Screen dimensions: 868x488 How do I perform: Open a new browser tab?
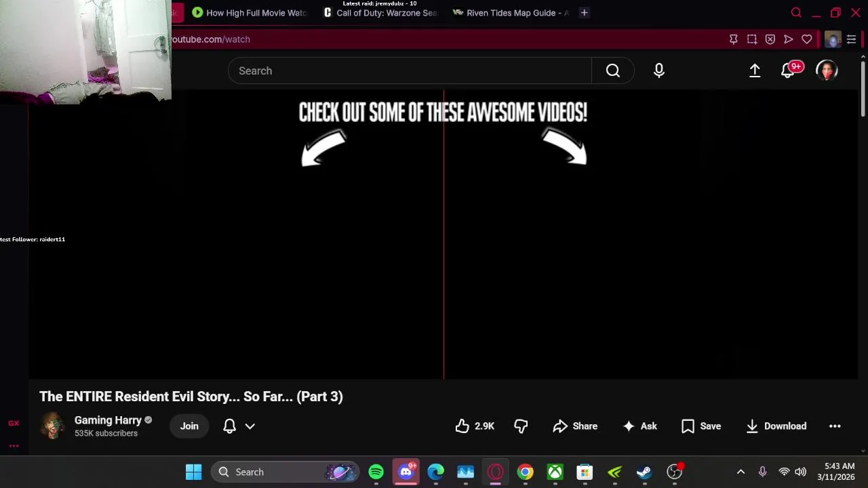(x=584, y=13)
